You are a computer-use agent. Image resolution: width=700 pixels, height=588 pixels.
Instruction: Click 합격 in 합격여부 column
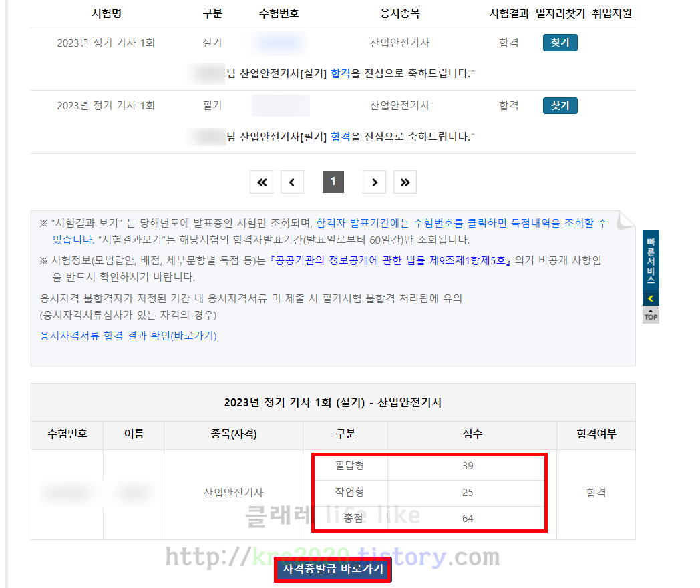coord(596,493)
